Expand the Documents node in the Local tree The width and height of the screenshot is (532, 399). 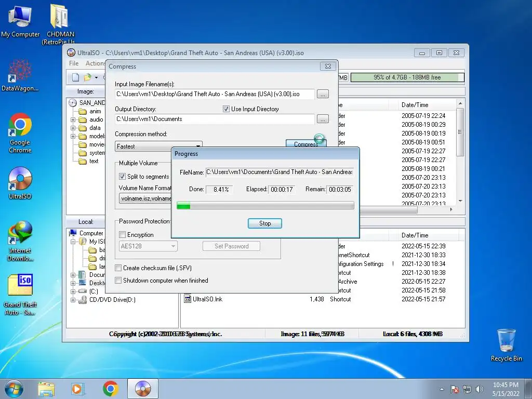click(73, 275)
